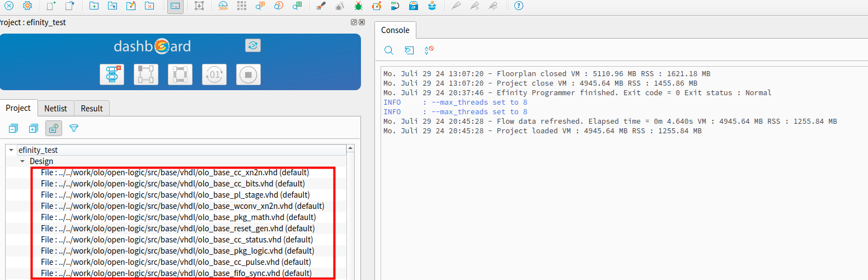868x280 pixels.
Task: Toggle automated flow button beside dashboard title
Action: (253, 45)
